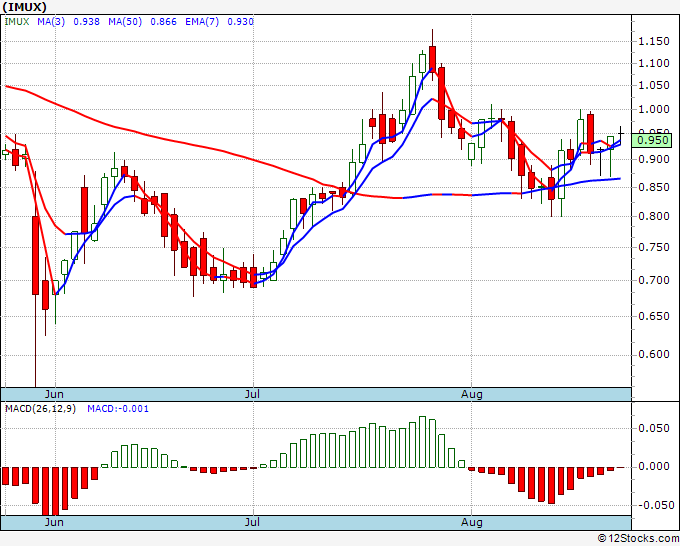The height and width of the screenshot is (546, 680).
Task: Click Jul on the MACD panel time axis
Action: (252, 522)
